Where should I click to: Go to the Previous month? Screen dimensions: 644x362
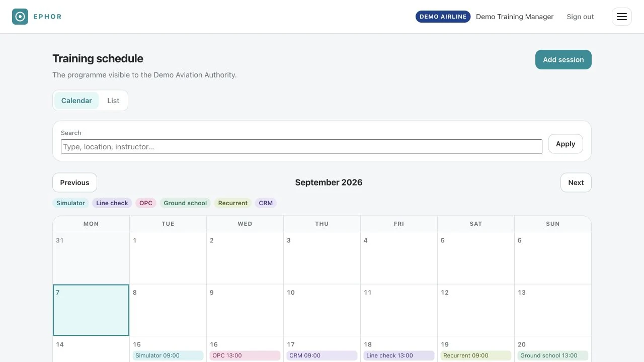point(74,183)
